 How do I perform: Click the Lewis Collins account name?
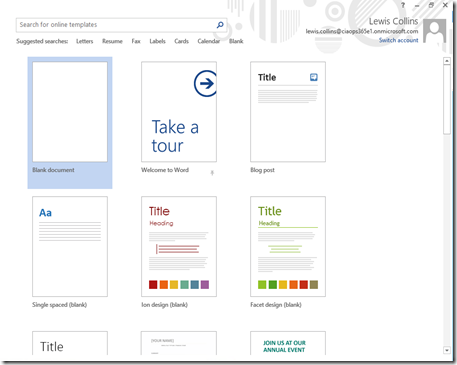(x=393, y=21)
